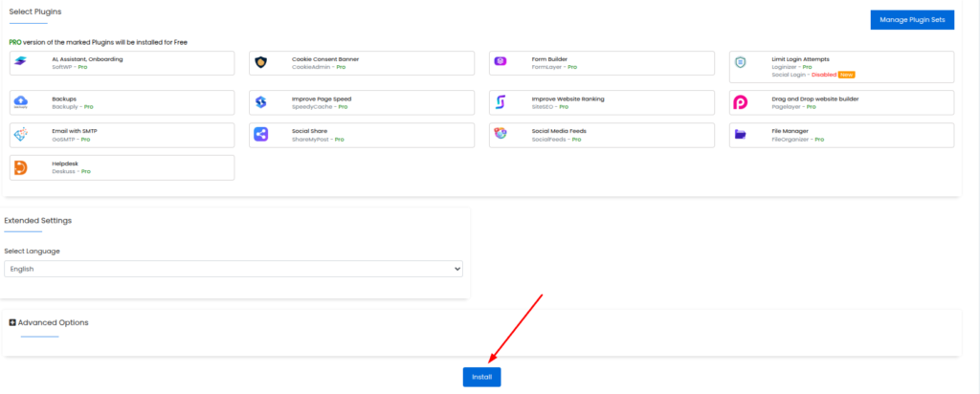
Task: Click the Select Plugins heading
Action: click(35, 11)
